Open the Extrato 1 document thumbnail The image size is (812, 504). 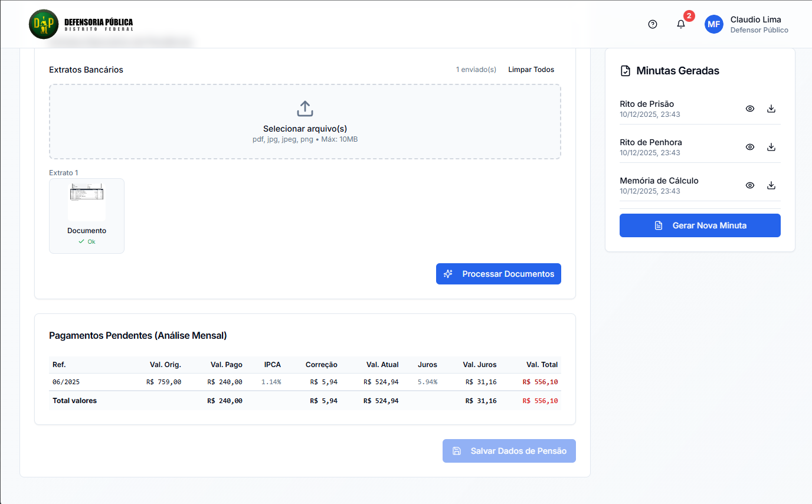click(87, 202)
